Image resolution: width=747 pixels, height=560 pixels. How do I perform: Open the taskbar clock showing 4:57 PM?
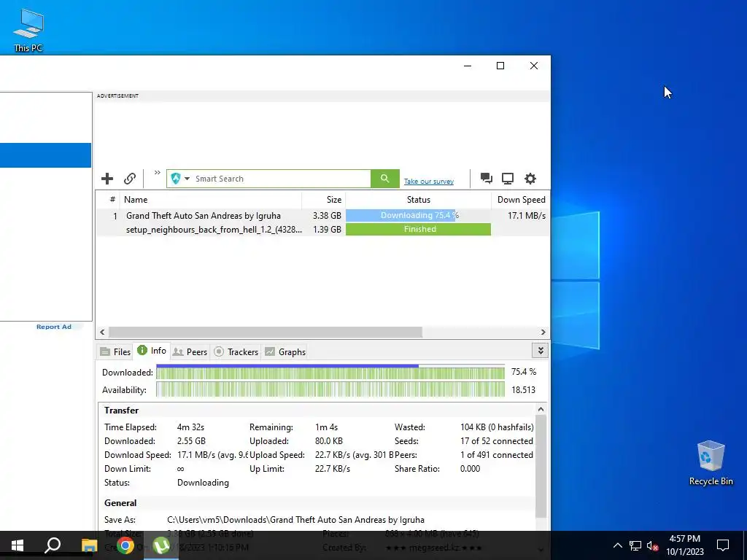[x=684, y=545]
